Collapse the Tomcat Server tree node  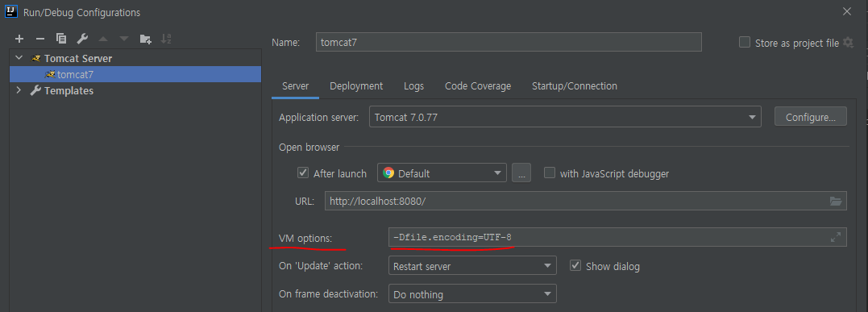click(x=19, y=58)
